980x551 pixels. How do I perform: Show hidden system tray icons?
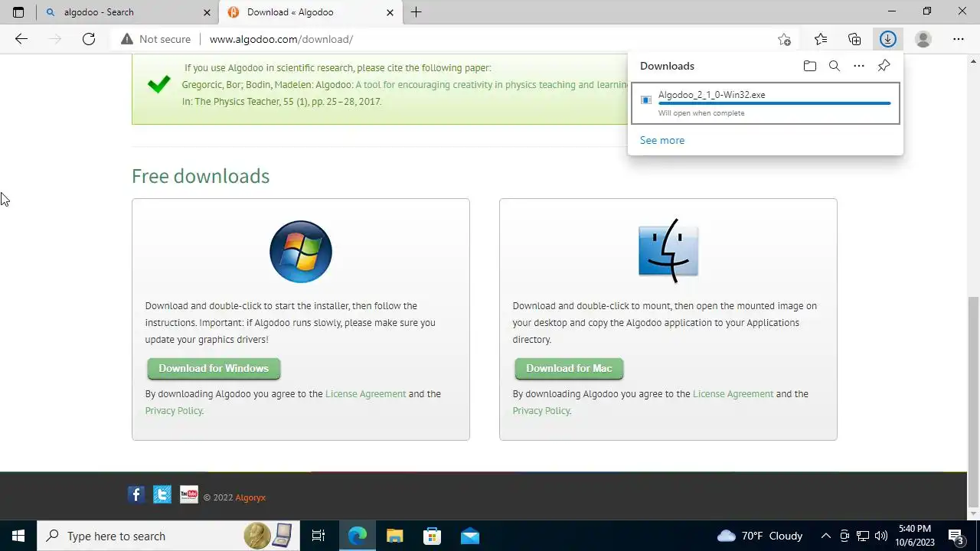(825, 536)
